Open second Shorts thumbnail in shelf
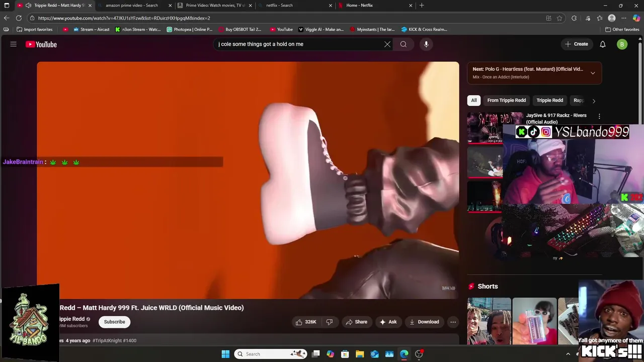Viewport: 644px width, 362px height. (x=534, y=321)
